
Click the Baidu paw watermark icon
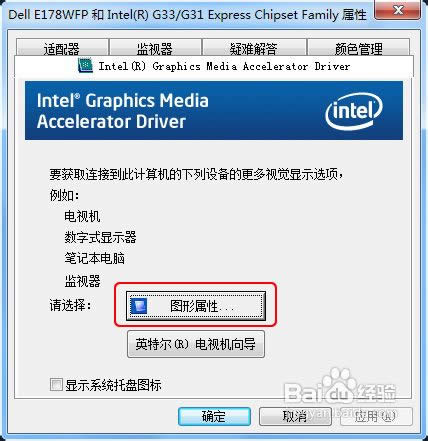336,383
